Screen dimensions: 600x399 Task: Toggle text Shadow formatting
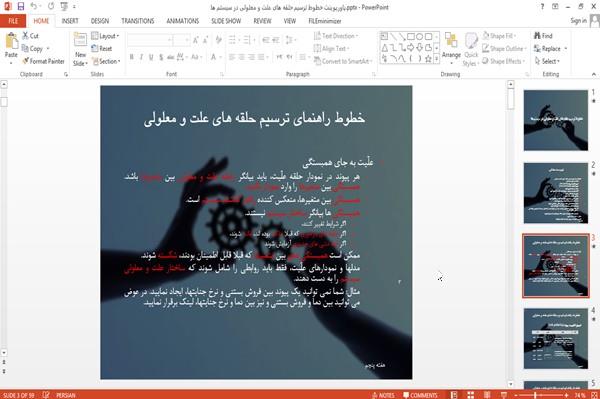pyautogui.click(x=161, y=57)
